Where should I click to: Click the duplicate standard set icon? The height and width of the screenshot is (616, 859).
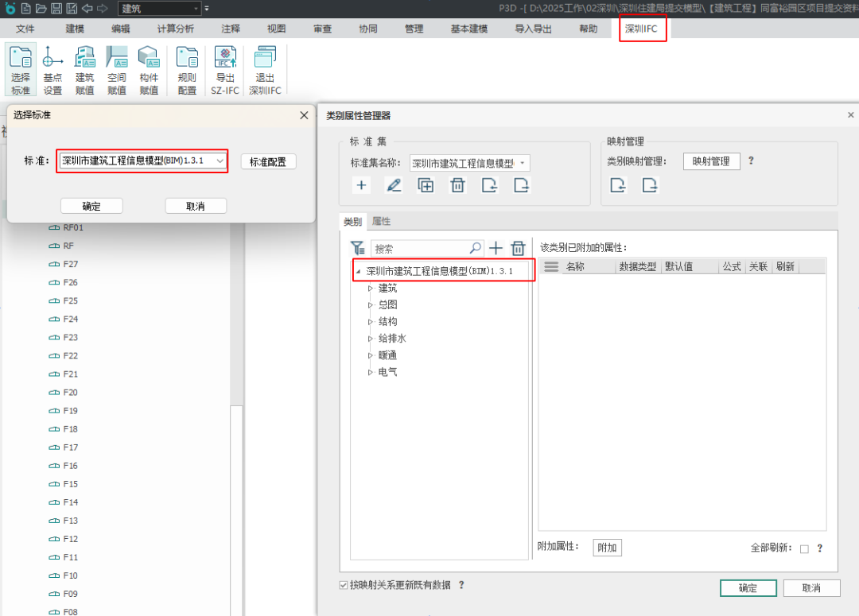tap(426, 185)
